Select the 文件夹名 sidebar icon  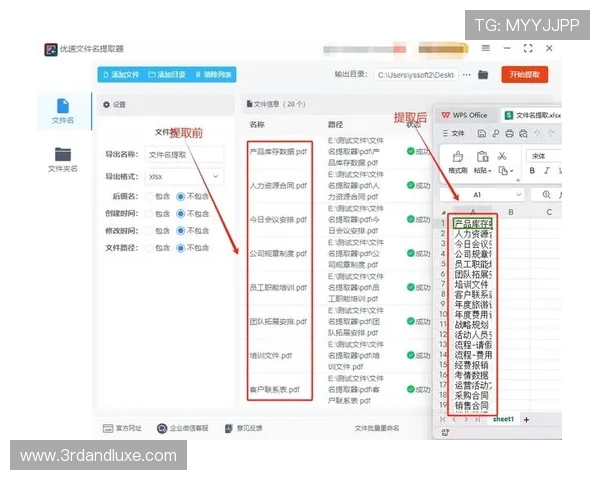pyautogui.click(x=63, y=159)
